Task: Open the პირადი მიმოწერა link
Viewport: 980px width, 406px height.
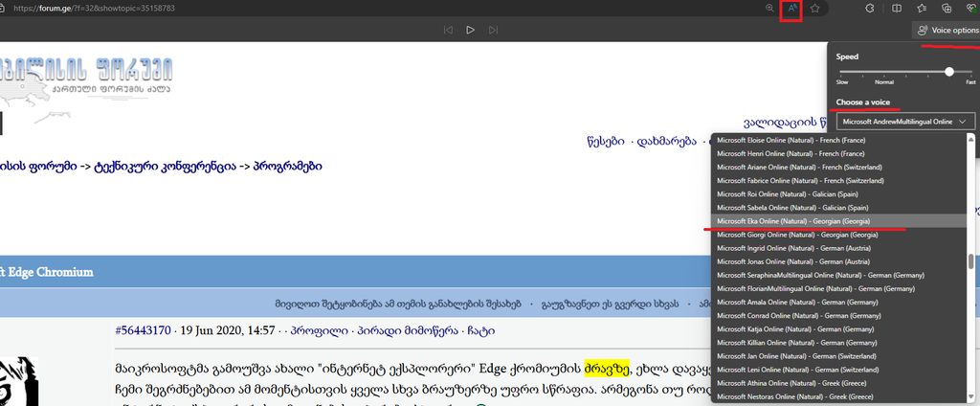Action: [406, 330]
